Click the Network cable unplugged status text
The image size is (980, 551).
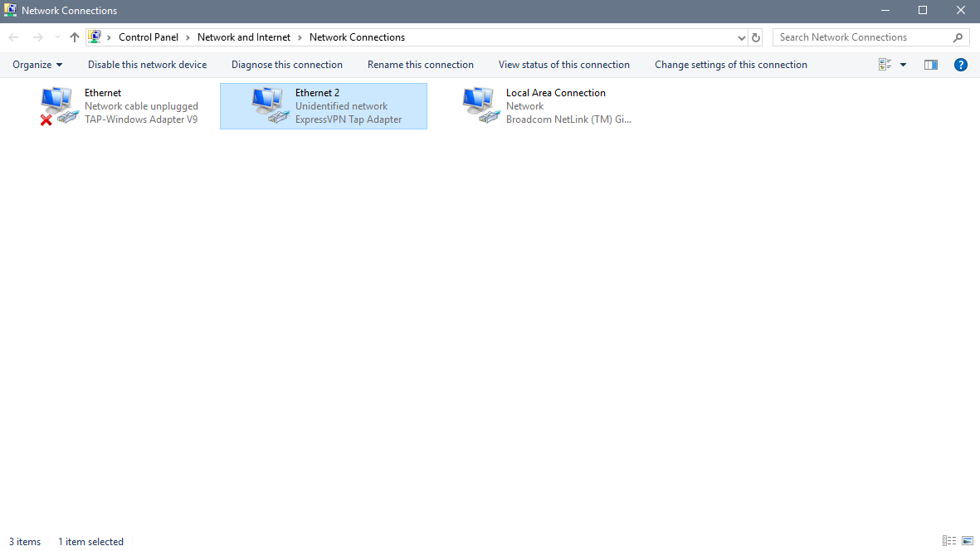(x=141, y=106)
